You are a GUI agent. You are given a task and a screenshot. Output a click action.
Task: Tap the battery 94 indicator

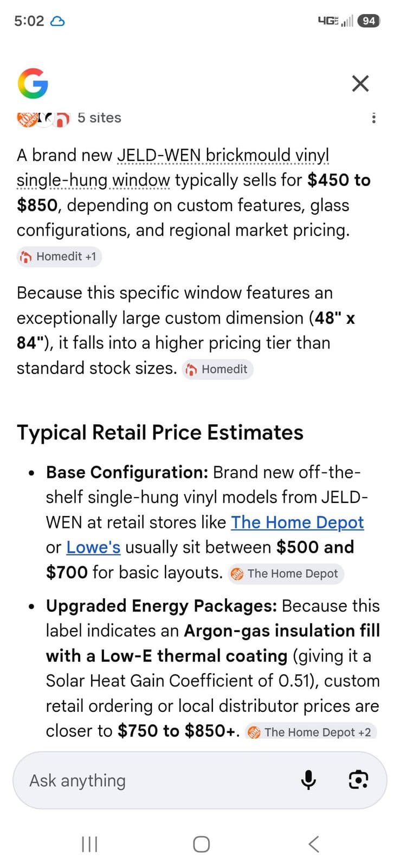click(x=369, y=21)
